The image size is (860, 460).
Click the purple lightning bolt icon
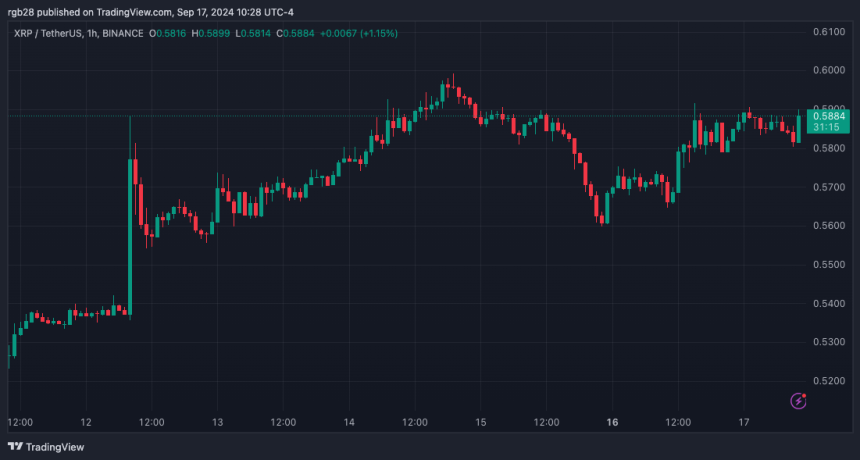[799, 401]
